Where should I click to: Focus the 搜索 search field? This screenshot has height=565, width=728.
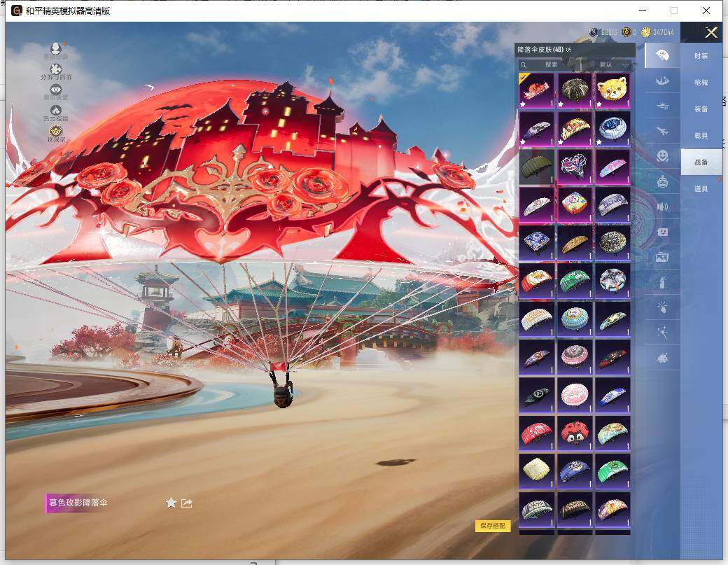point(552,64)
